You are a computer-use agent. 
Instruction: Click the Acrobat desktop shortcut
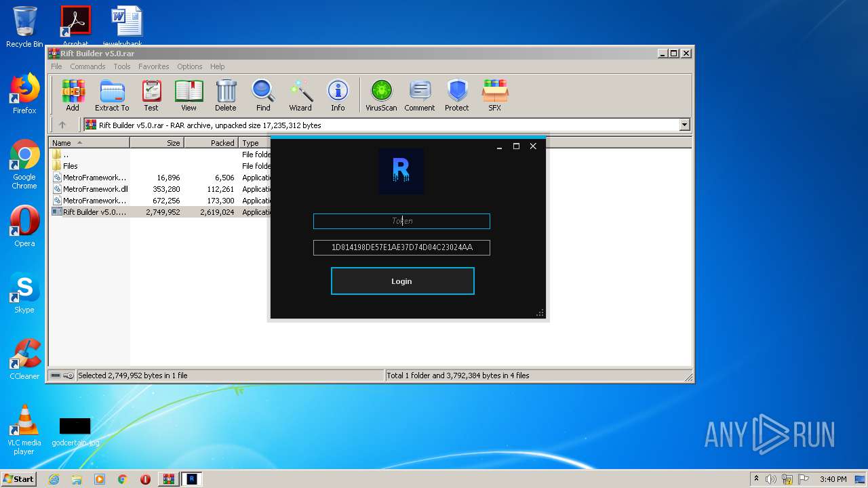(x=75, y=26)
